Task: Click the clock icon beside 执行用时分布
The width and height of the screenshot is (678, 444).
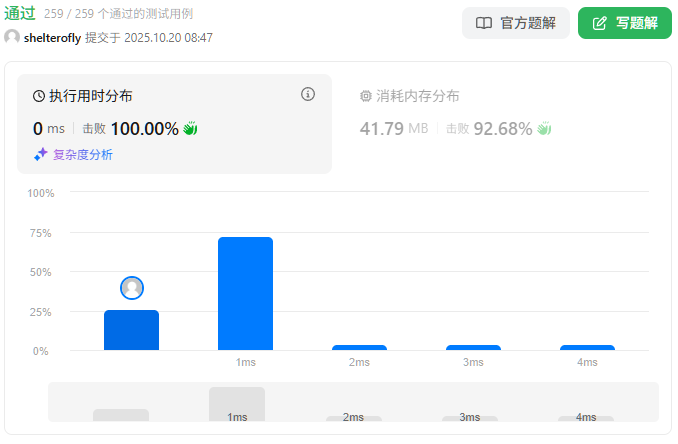Action: click(39, 96)
